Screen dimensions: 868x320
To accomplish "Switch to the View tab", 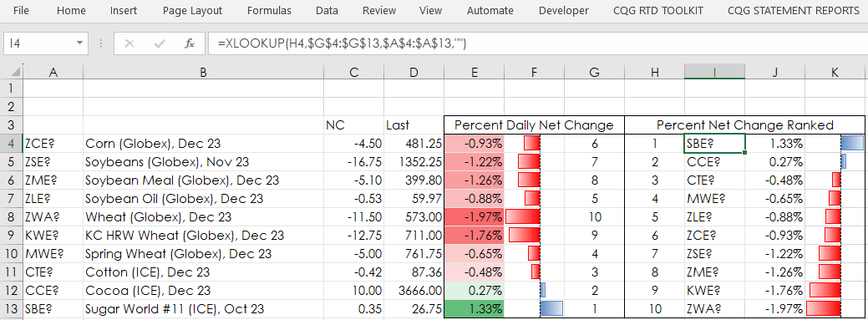I will coord(431,11).
